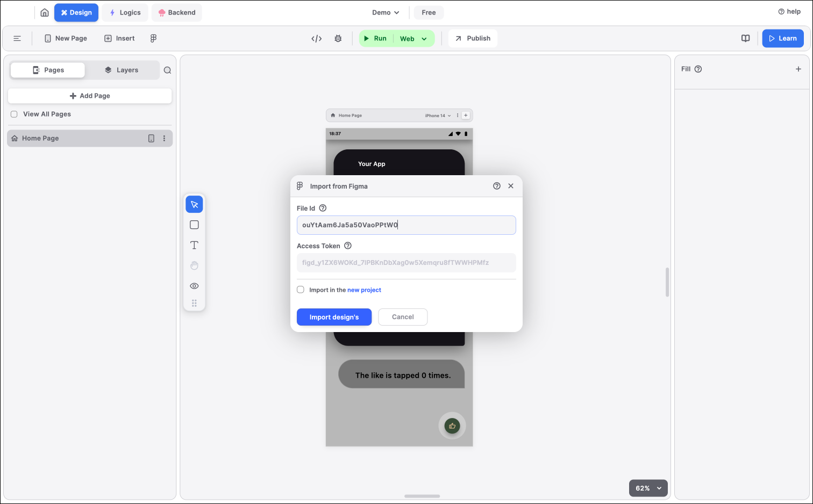Open the code view icon
Viewport: 813px width, 504px height.
coord(316,38)
